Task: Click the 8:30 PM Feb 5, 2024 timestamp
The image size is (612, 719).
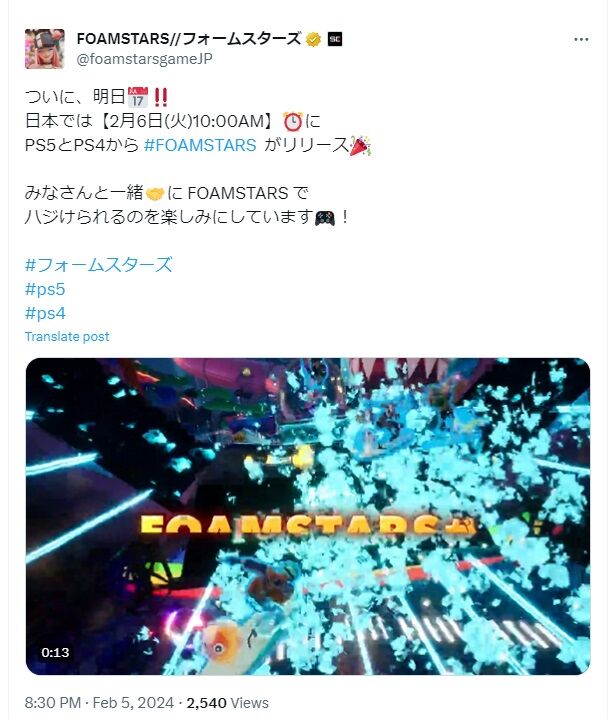Action: (x=99, y=703)
